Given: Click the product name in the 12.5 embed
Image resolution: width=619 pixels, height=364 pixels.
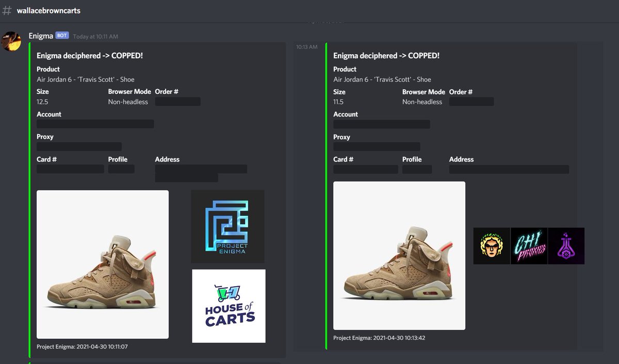Looking at the screenshot, I should click(86, 79).
